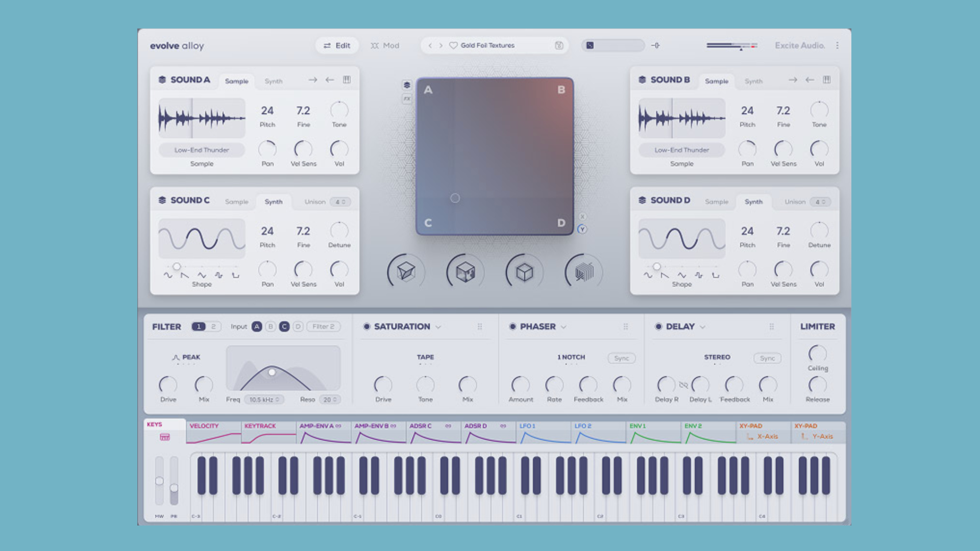
Task: Click the save preset disk icon
Action: point(559,45)
